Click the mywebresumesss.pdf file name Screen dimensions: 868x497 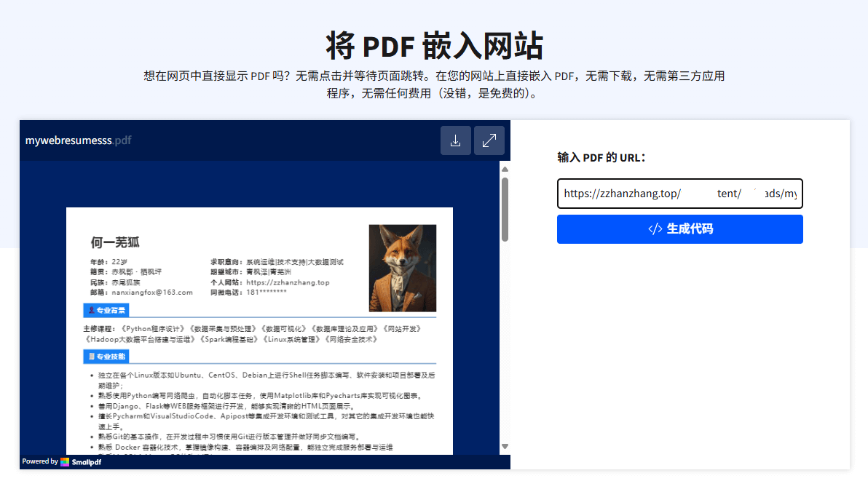pos(78,140)
